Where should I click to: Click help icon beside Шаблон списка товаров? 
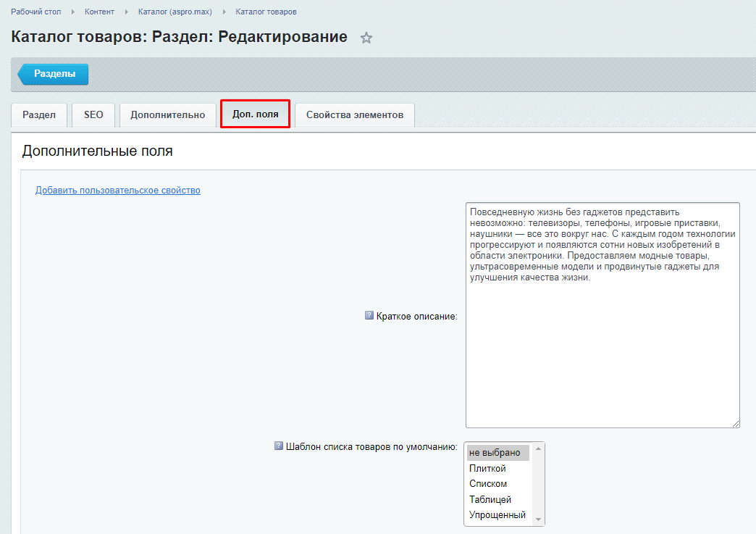pos(279,446)
